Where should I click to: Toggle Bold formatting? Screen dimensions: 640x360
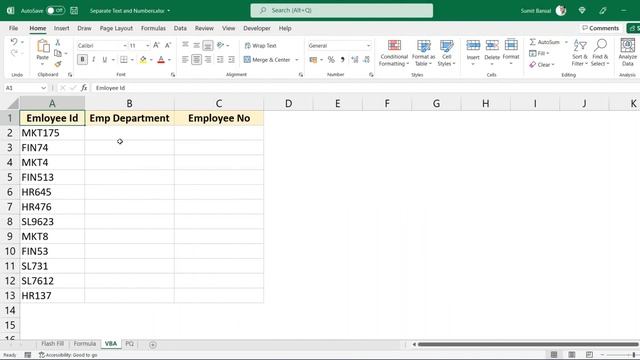click(82, 60)
